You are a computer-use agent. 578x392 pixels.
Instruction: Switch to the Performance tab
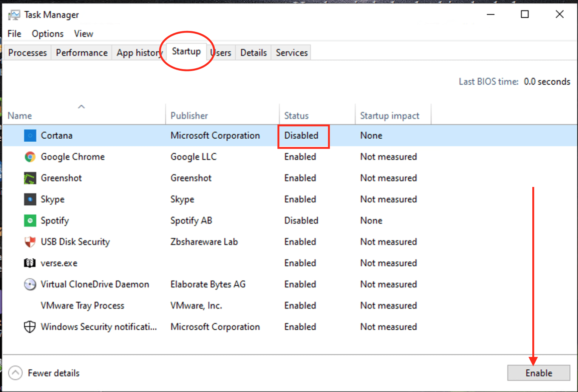pyautogui.click(x=82, y=52)
